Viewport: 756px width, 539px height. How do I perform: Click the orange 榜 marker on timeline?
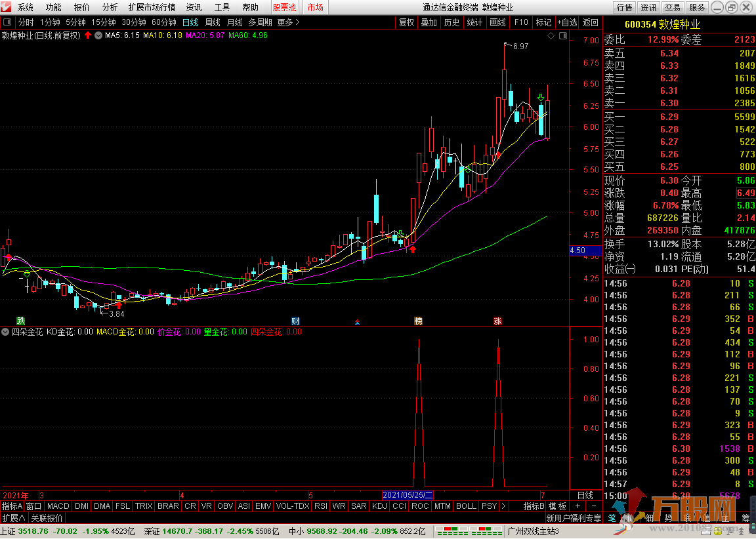tap(418, 321)
